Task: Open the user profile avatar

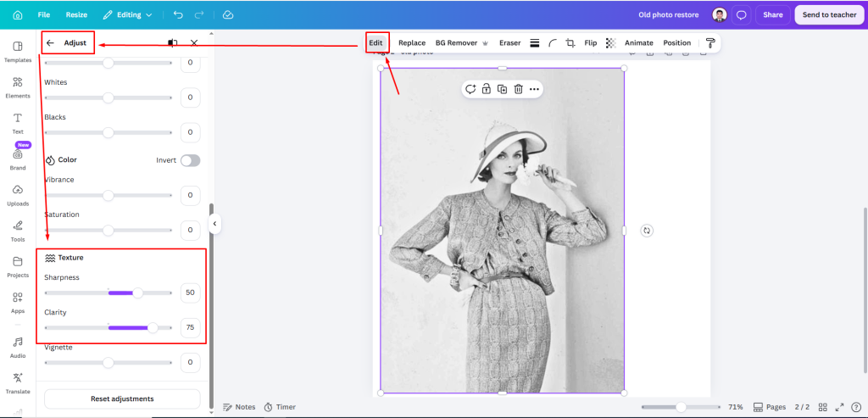Action: point(720,15)
